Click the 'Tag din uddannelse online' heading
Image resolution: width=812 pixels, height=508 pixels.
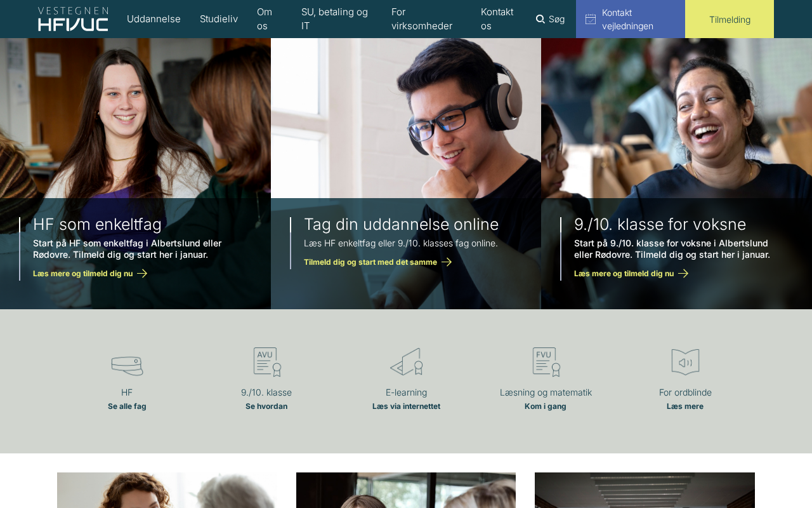pyautogui.click(x=402, y=224)
